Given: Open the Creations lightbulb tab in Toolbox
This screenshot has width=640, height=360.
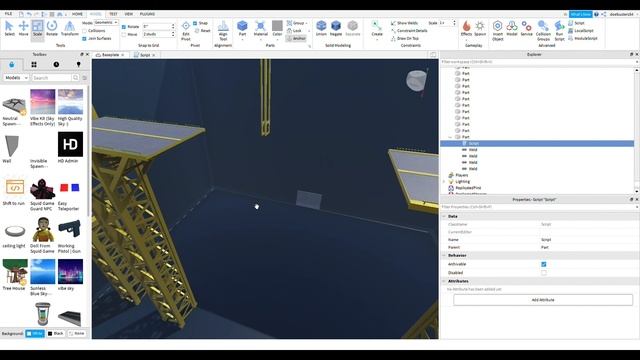Looking at the screenshot, I should coord(78,64).
